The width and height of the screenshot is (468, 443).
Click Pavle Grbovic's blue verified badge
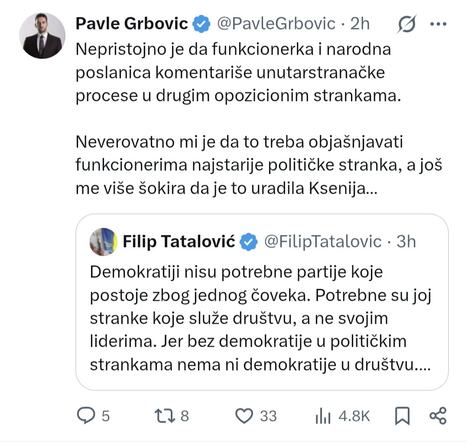tap(202, 24)
